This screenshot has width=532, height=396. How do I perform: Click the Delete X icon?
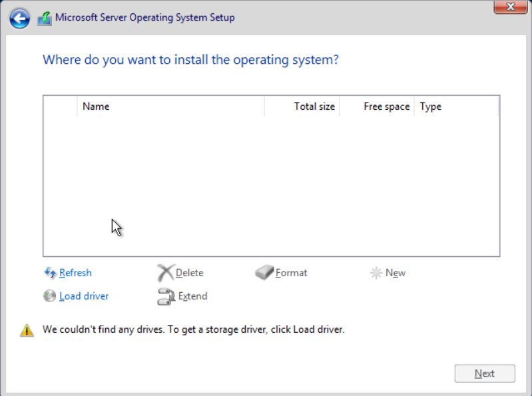coord(166,273)
